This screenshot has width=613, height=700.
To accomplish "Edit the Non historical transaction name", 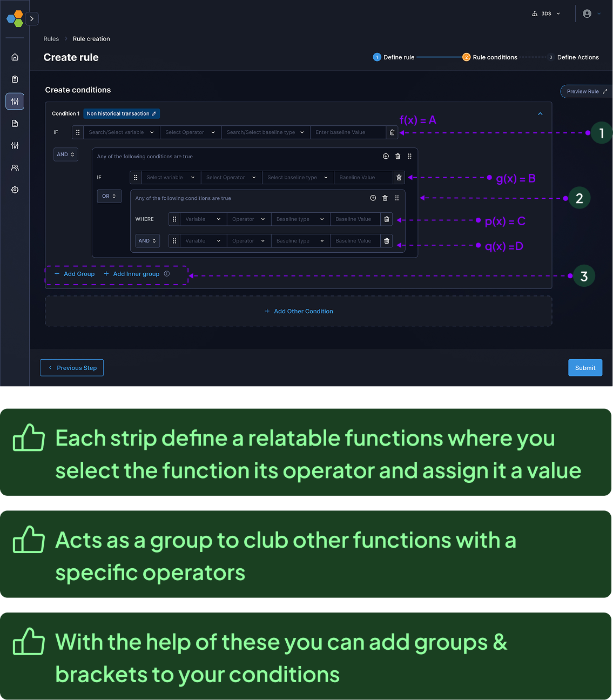I will [154, 114].
